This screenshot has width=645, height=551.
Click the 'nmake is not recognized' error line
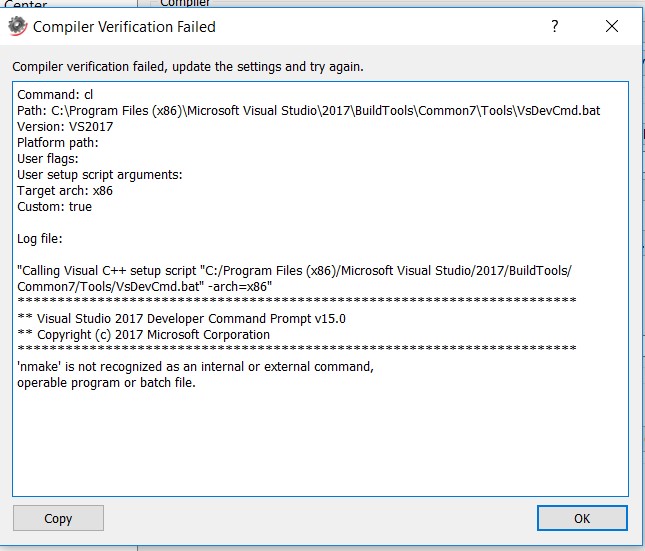(x=195, y=367)
